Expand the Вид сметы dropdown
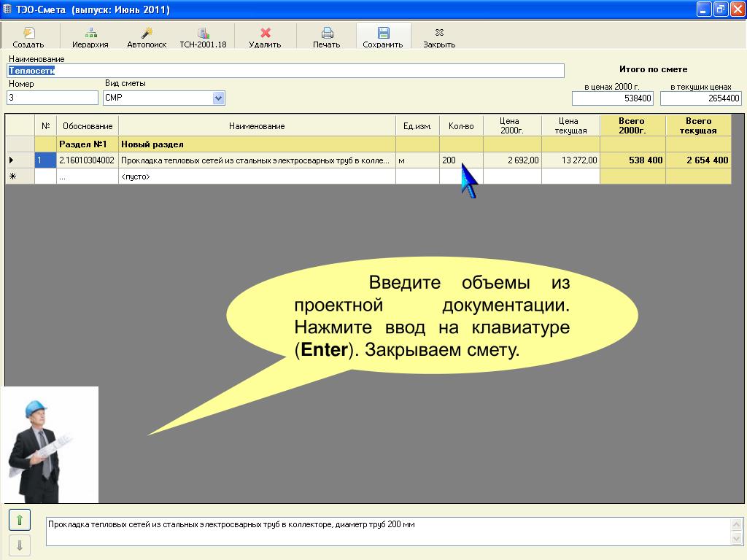Viewport: 747px width, 560px height. tap(218, 98)
